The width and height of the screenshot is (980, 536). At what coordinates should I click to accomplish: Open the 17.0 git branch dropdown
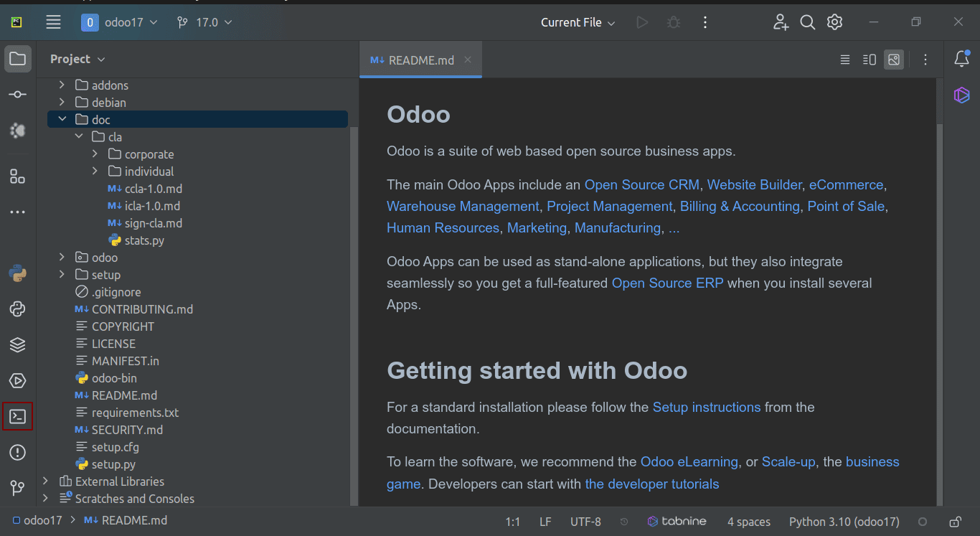(204, 22)
